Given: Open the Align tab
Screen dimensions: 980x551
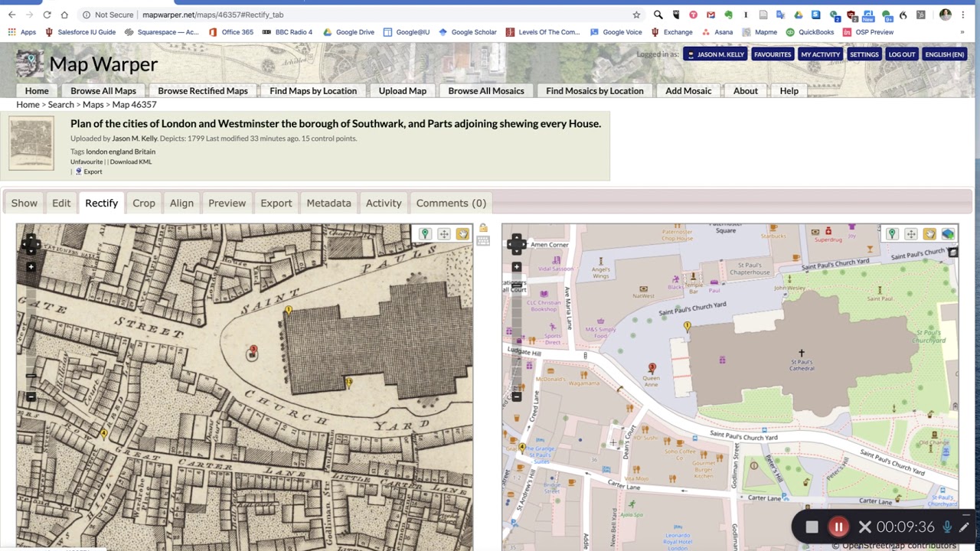Looking at the screenshot, I should (181, 203).
